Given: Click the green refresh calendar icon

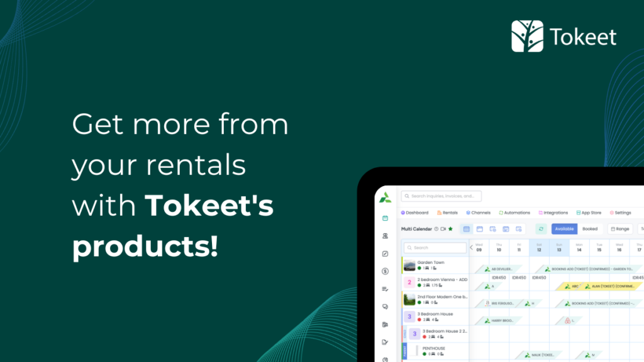Looking at the screenshot, I should pyautogui.click(x=541, y=229).
